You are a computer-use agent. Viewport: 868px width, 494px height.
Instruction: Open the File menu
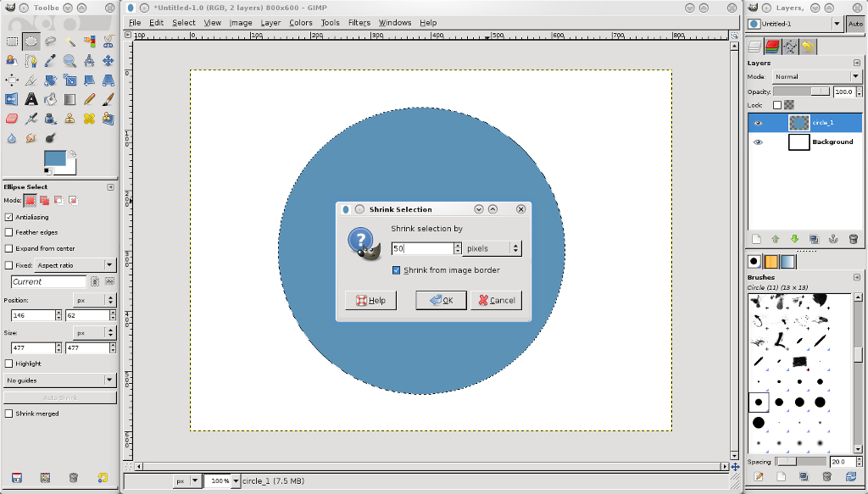(135, 23)
